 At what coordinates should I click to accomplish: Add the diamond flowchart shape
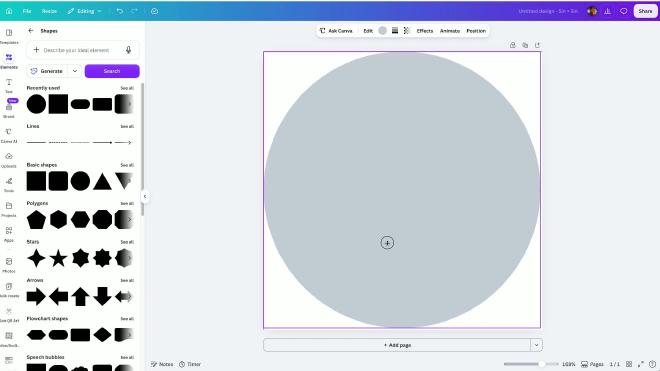pos(102,335)
